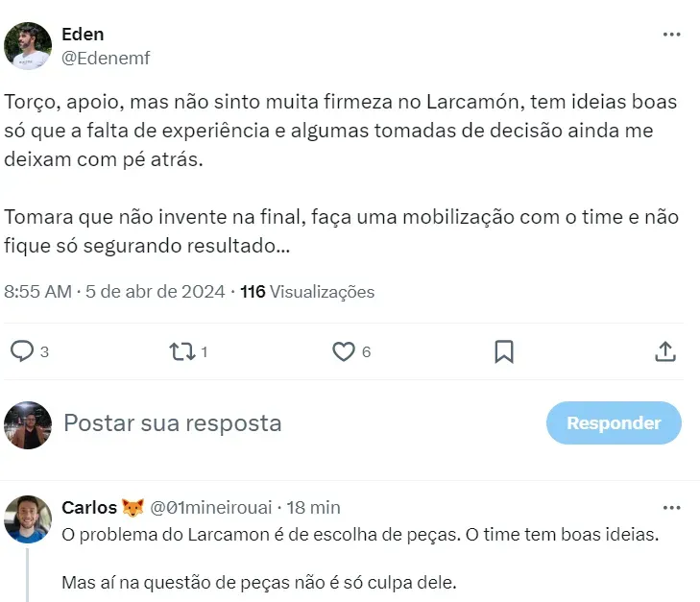Click the fox emoji next to Carlos
Screen dimensions: 700x602
[133, 507]
